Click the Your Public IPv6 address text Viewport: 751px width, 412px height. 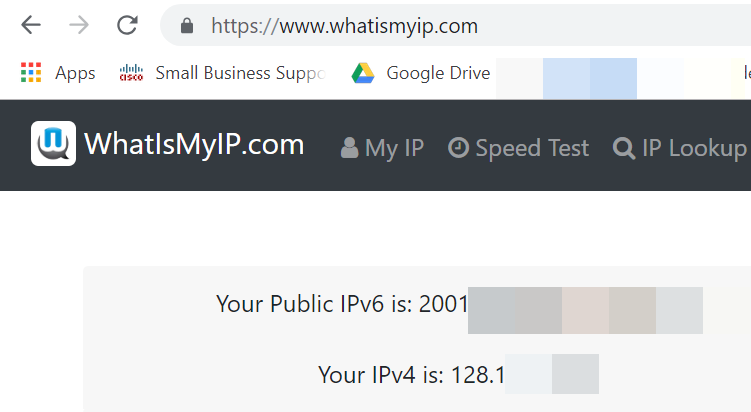342,304
